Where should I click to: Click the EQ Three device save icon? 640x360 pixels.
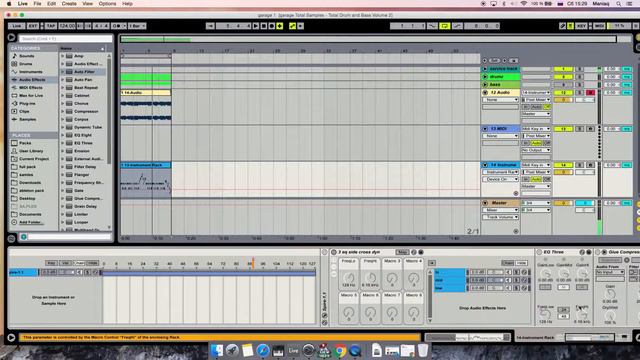pyautogui.click(x=589, y=252)
